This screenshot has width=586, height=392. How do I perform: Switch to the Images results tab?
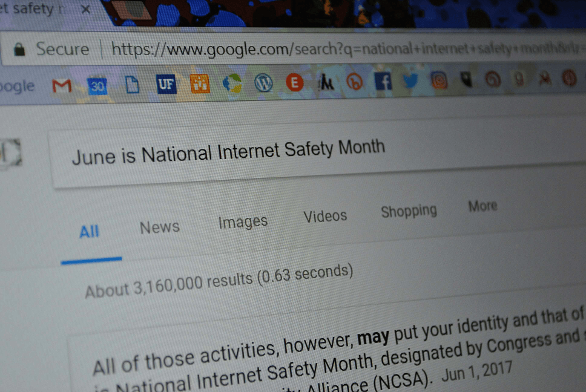[243, 222]
